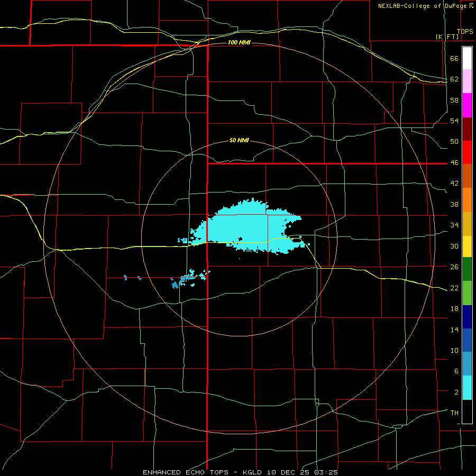Select the light green legend swatch
This screenshot has width=476, height=476.
pyautogui.click(x=467, y=293)
